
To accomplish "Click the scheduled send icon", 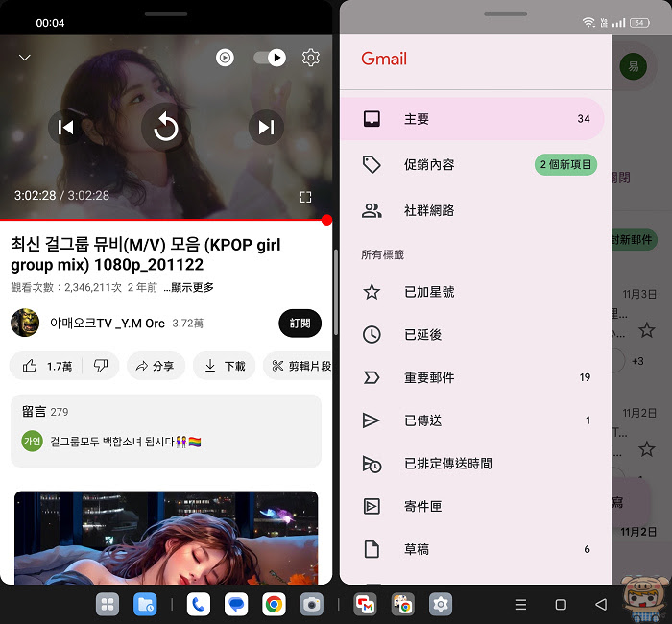I will tap(372, 464).
